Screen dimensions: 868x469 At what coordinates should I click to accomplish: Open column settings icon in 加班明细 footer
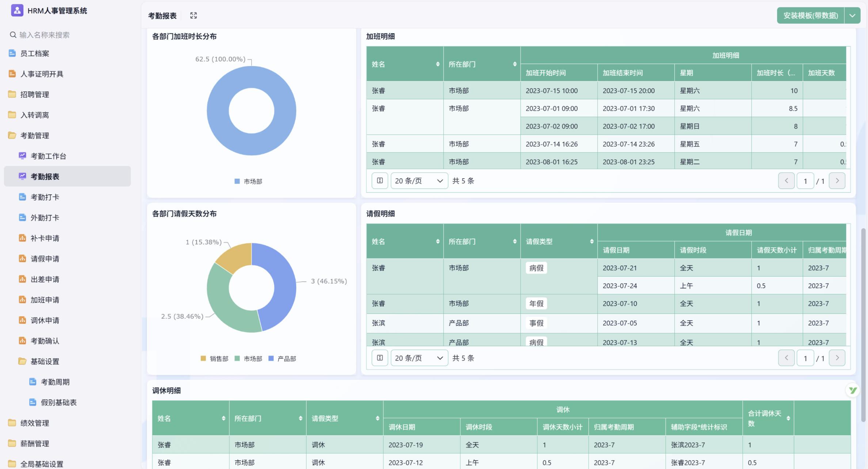click(x=380, y=180)
